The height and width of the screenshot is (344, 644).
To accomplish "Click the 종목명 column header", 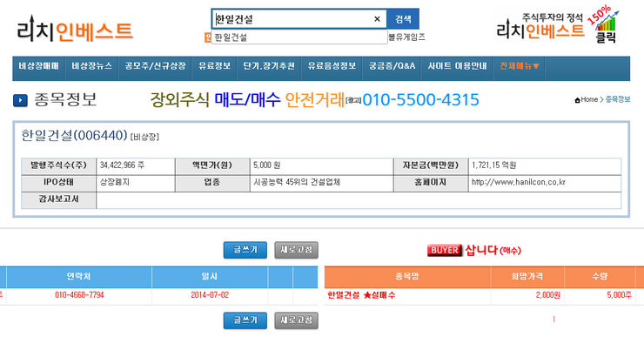I will (407, 277).
